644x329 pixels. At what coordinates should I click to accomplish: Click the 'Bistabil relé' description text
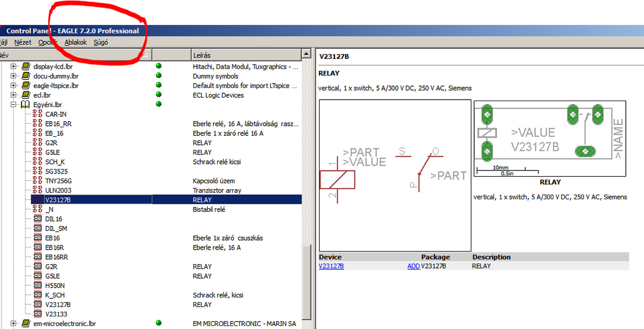(x=209, y=209)
